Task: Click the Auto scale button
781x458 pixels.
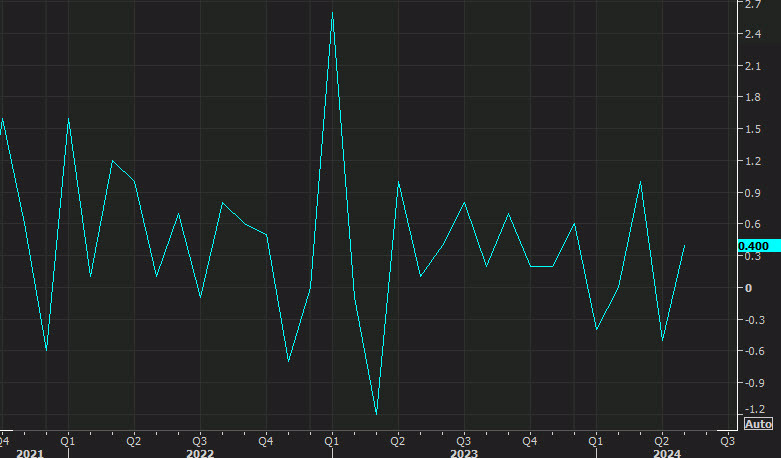Action: pyautogui.click(x=758, y=423)
